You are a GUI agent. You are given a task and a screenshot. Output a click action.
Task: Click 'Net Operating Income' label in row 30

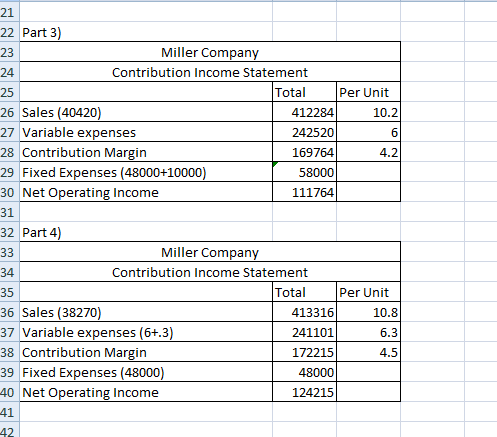146,192
